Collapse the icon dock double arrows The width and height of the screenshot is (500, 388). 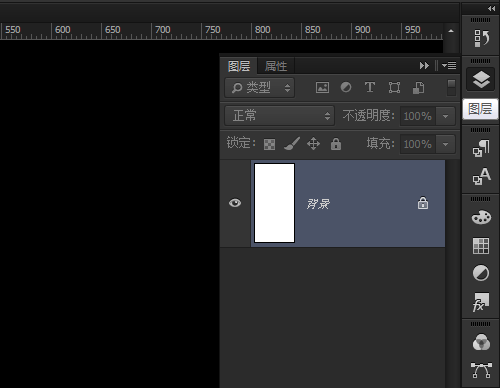pyautogui.click(x=491, y=9)
